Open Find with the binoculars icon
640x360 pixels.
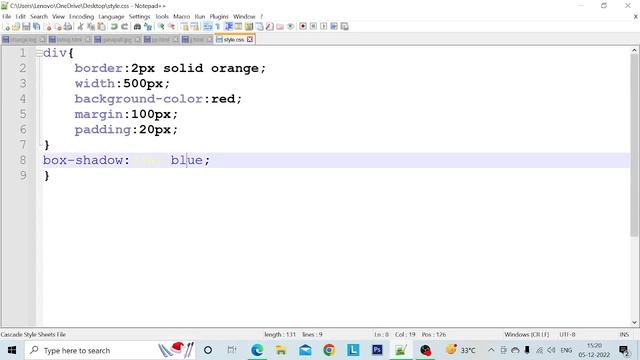[x=137, y=27]
